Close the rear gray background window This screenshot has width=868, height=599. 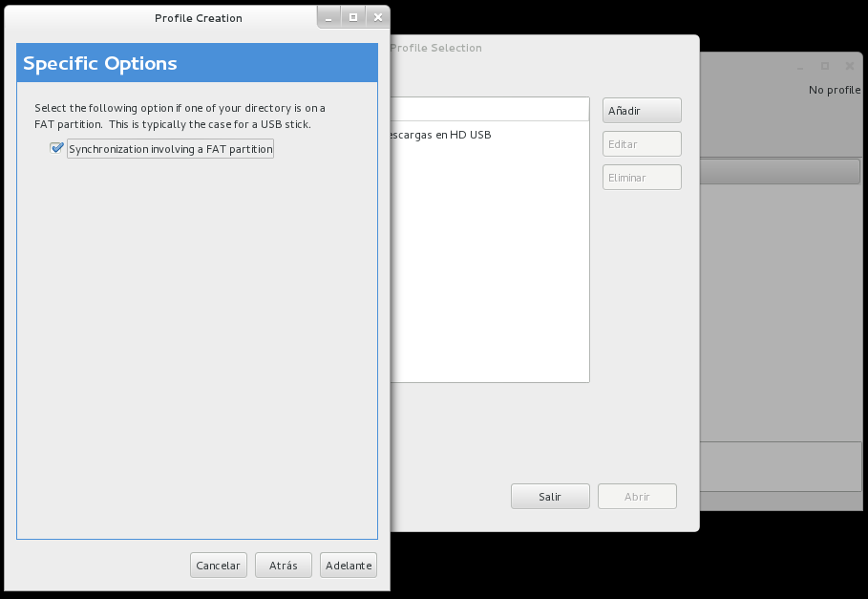point(850,66)
